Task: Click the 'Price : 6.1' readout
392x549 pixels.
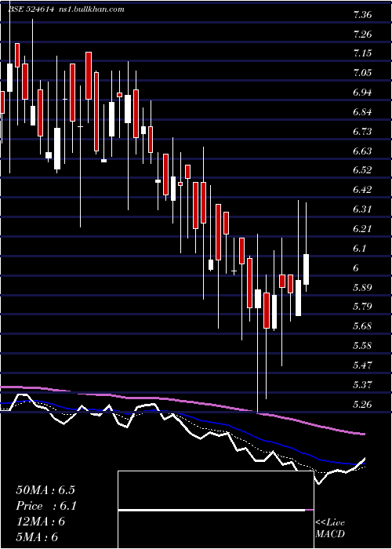Action: tap(46, 506)
